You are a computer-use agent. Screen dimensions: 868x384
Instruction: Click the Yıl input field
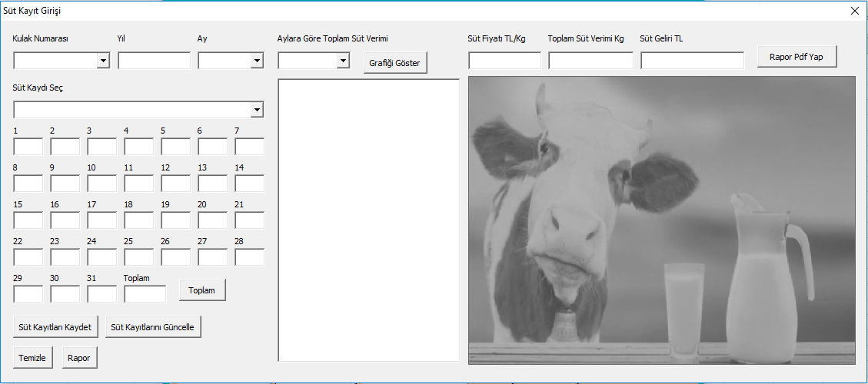(155, 61)
